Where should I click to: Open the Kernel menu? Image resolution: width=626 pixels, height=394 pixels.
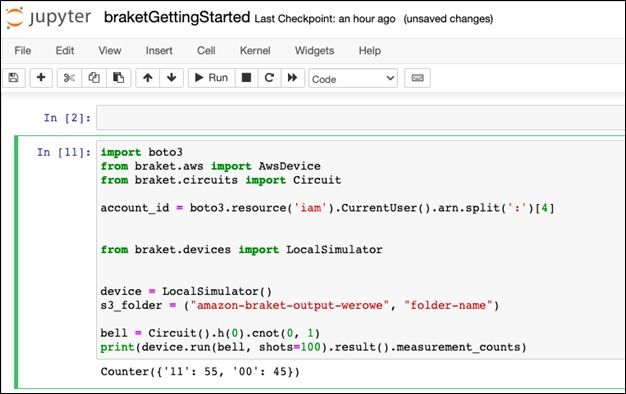tap(255, 51)
